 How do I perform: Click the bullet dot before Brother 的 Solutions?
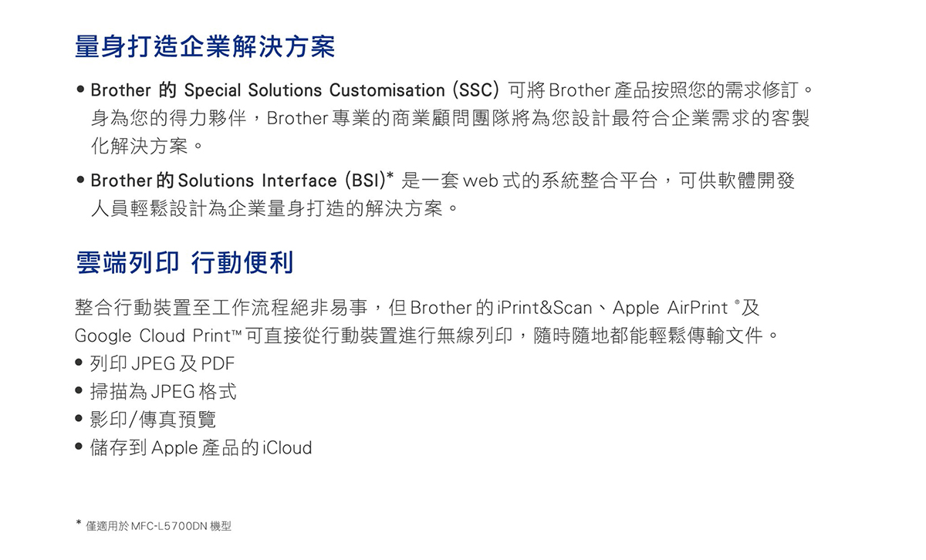[79, 181]
